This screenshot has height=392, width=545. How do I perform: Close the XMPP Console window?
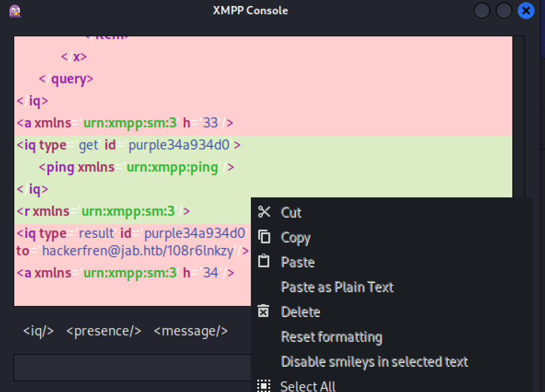(526, 11)
